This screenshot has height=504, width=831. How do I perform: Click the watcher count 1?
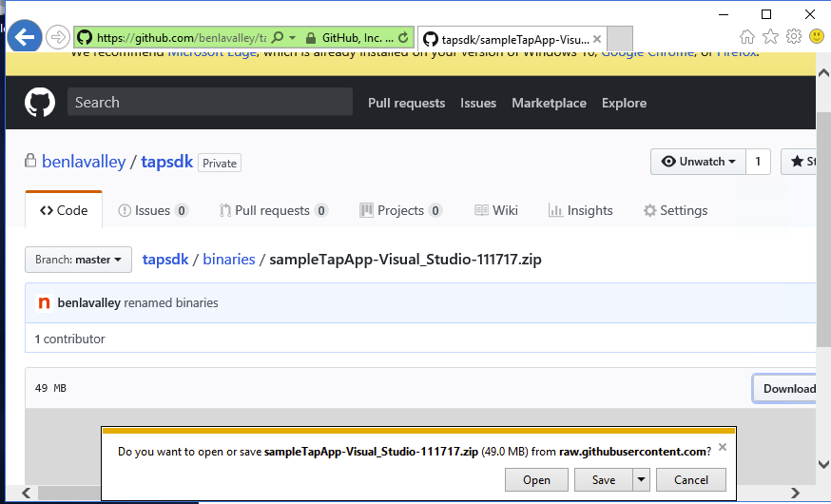758,162
